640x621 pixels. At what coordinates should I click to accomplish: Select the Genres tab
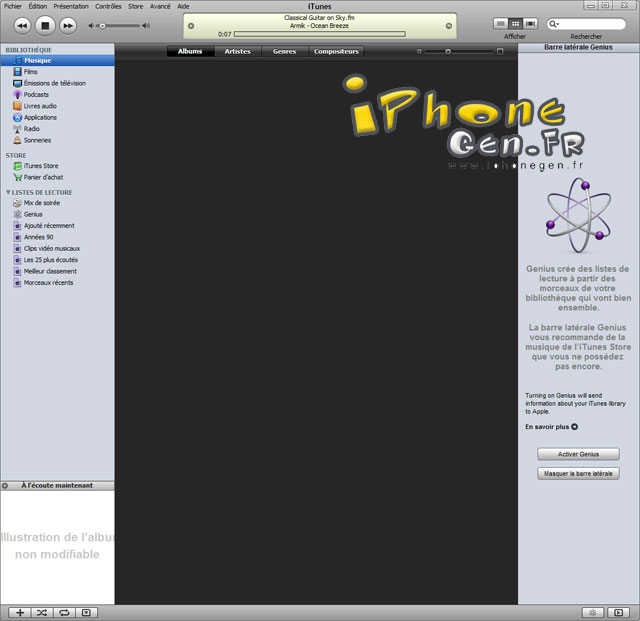pyautogui.click(x=284, y=51)
